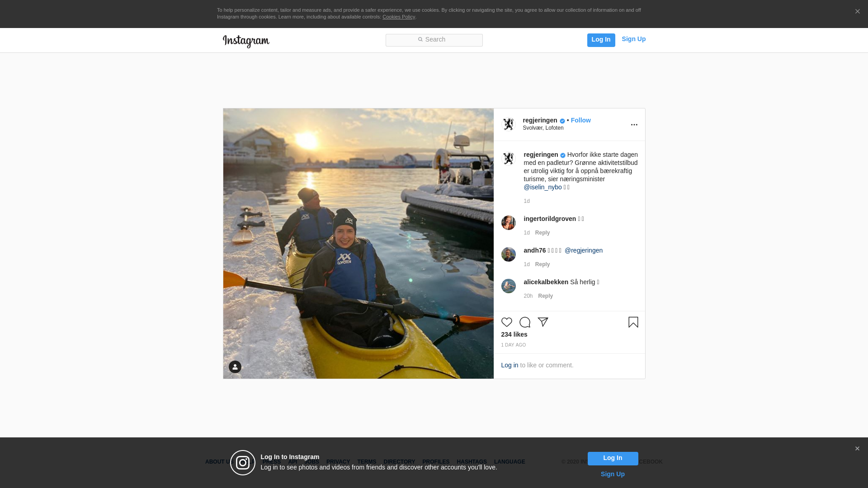Reply to alicekalbekken's comment
868x488 pixels.
tap(545, 296)
